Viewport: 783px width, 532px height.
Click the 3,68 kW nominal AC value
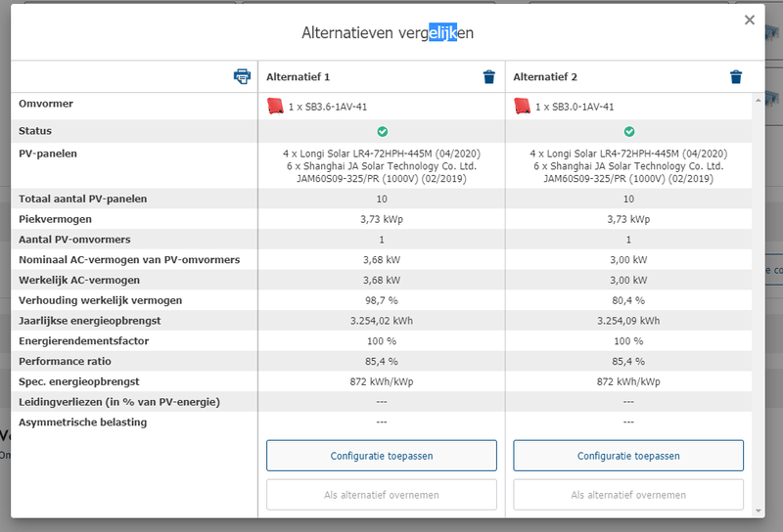(x=382, y=260)
